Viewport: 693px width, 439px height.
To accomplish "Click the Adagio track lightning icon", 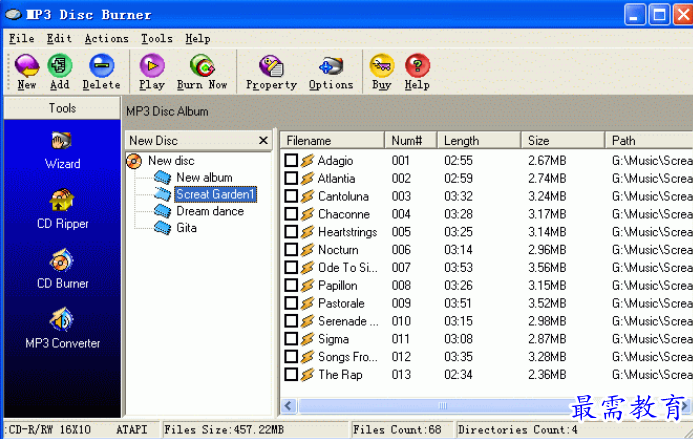I will [308, 160].
